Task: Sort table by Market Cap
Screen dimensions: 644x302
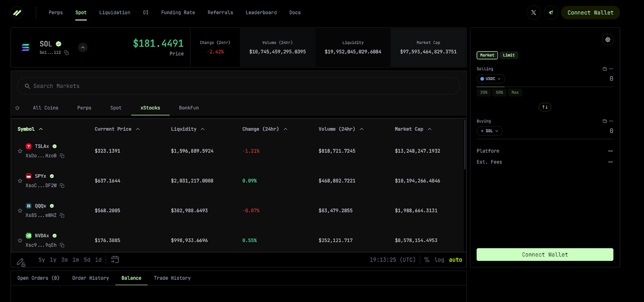Action: [413, 129]
